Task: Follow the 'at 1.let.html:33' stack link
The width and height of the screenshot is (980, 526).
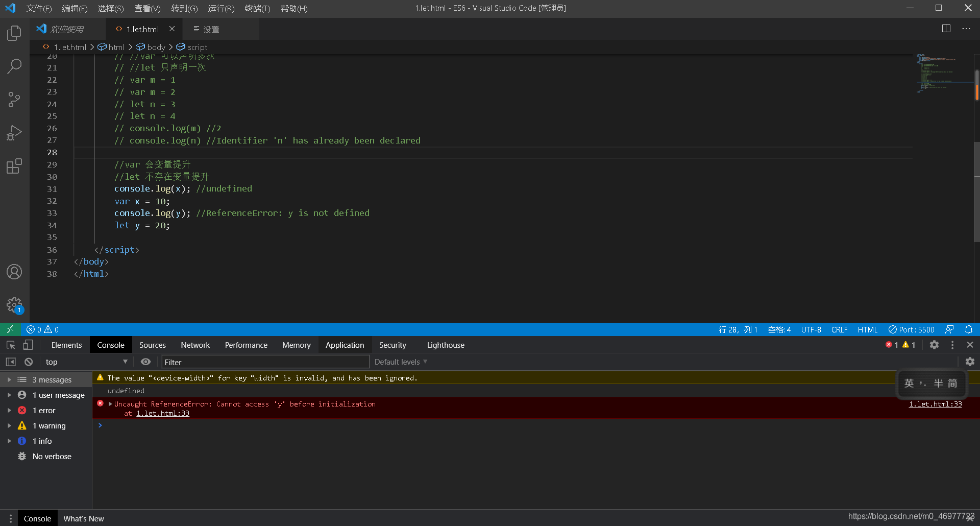Action: (x=162, y=414)
